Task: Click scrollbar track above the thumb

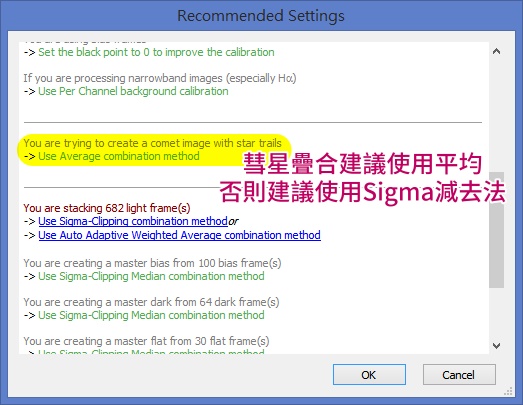Action: pos(496,116)
